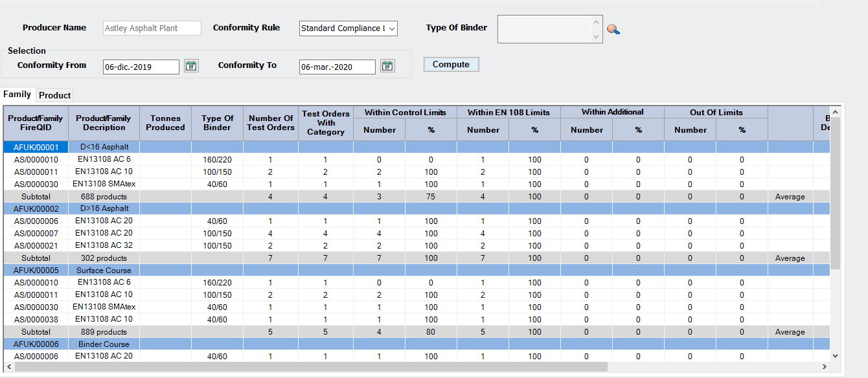Open the Conformity Rule dropdown
868x378 pixels.
point(392,28)
